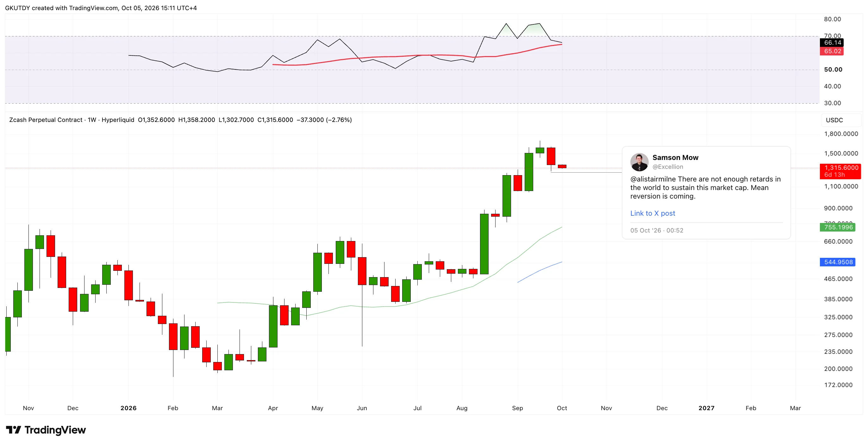Viewport: 868px width, 445px height.
Task: Click the tweet timestamp 05 Oct '26 · 00:52
Action: pyautogui.click(x=656, y=231)
